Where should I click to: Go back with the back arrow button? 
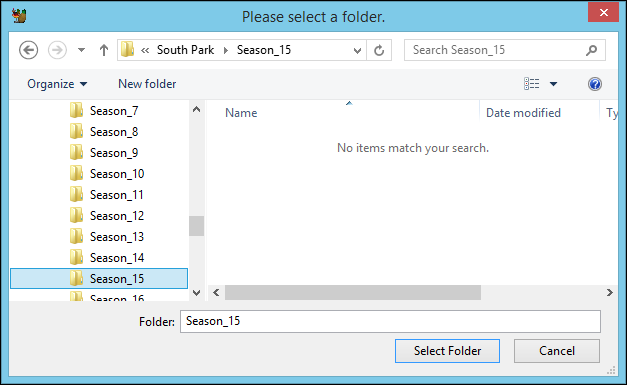29,50
